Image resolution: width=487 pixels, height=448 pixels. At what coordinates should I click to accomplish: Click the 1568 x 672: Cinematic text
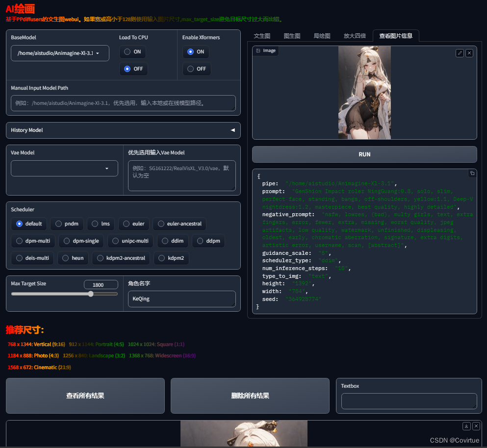pos(39,367)
